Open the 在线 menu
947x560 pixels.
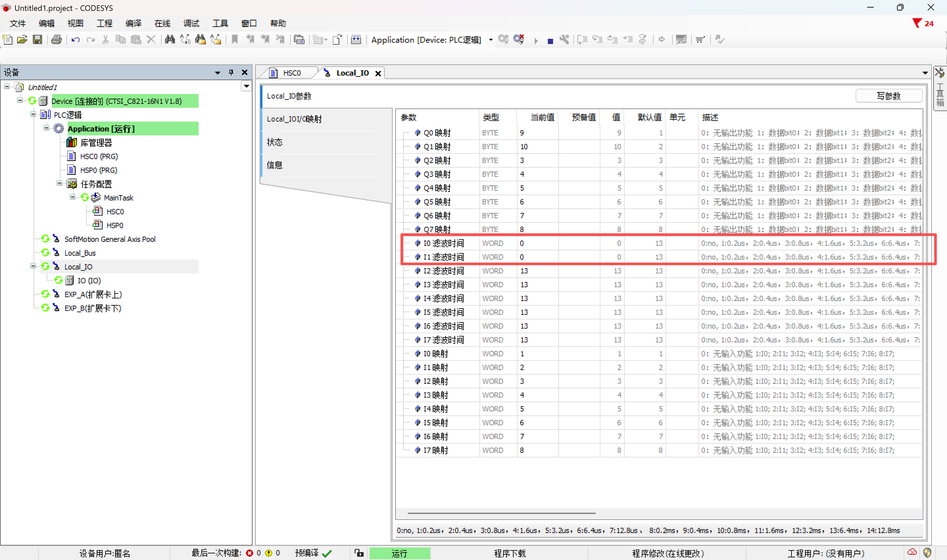pyautogui.click(x=162, y=23)
